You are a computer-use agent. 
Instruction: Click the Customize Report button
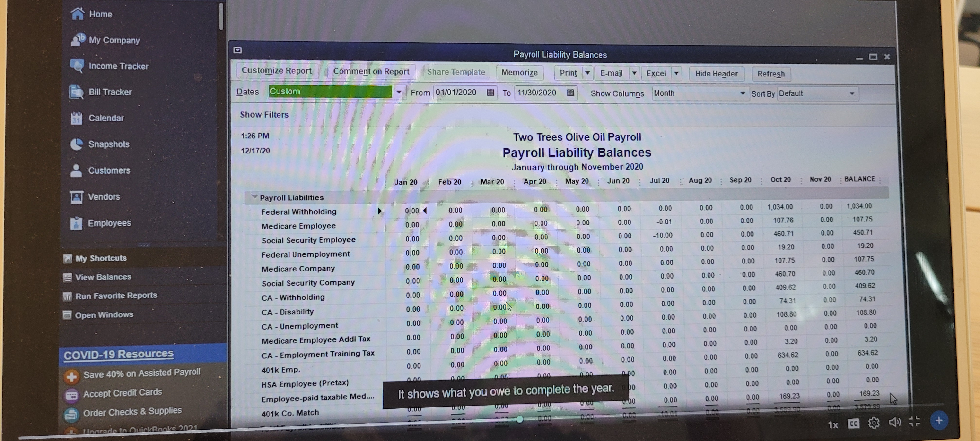(277, 71)
